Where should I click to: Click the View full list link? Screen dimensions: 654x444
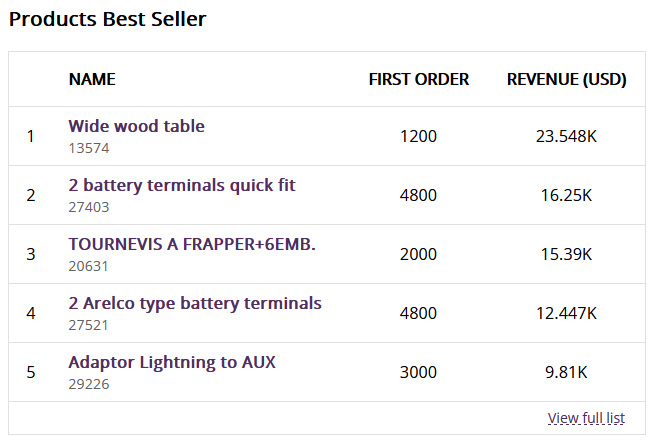coord(586,418)
